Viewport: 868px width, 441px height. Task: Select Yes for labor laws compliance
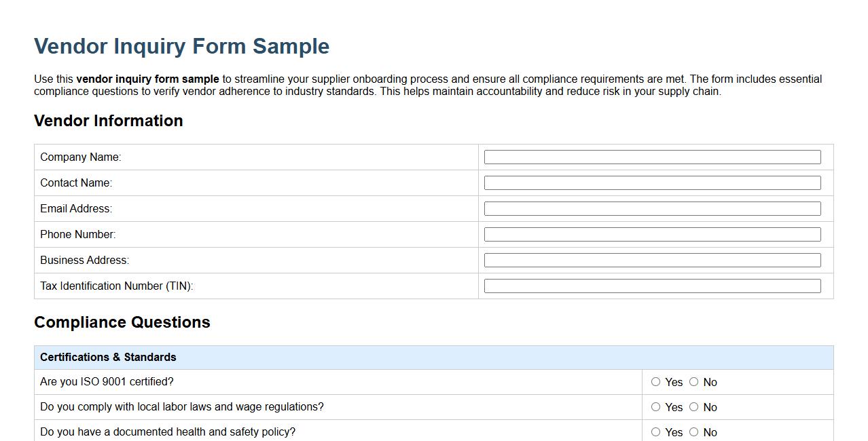(x=655, y=407)
